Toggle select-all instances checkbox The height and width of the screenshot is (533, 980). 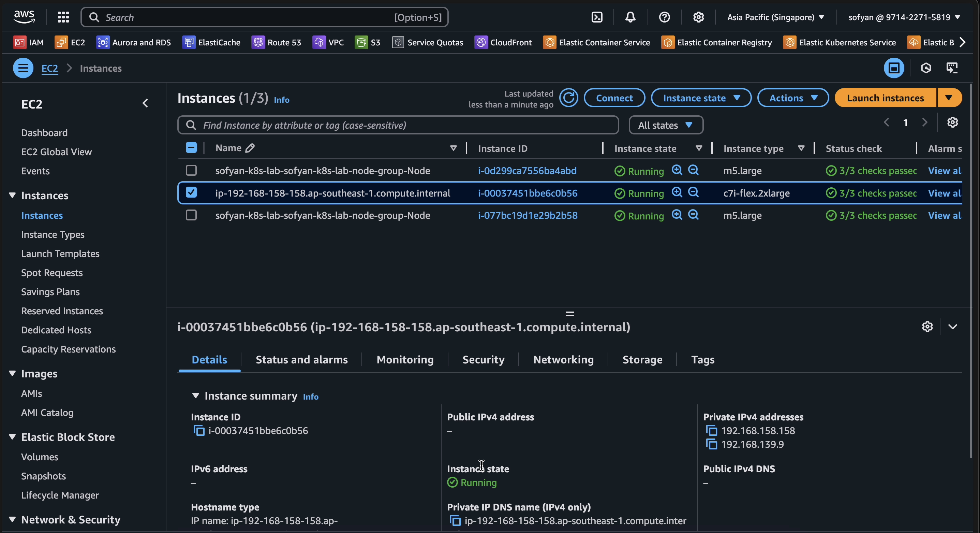(191, 148)
